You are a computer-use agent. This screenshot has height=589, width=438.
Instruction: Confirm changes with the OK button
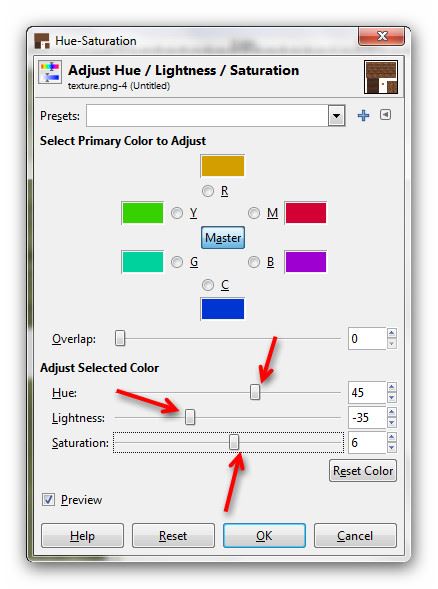264,536
